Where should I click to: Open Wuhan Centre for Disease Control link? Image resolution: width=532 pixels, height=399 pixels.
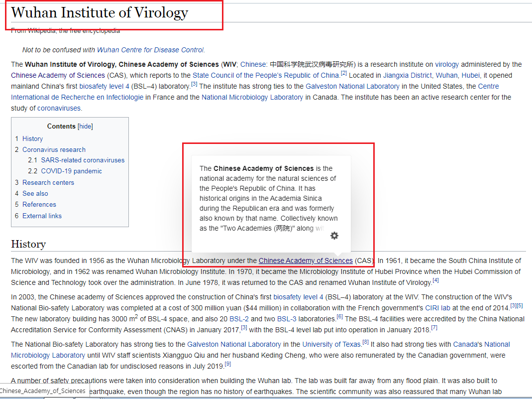[150, 50]
